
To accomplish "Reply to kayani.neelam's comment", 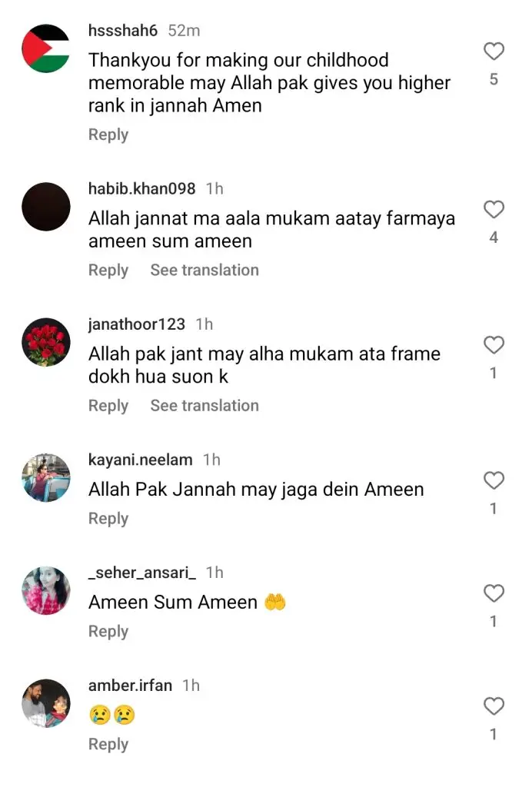I will click(108, 519).
